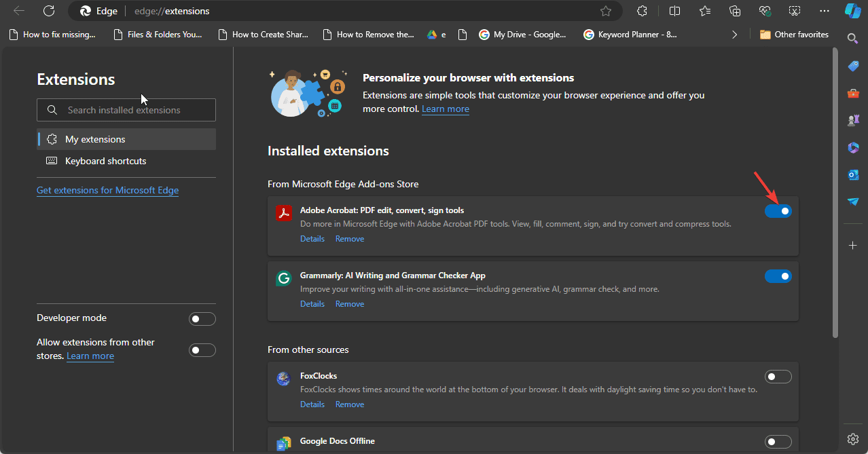868x454 pixels.
Task: Open Collections from the toolbar
Action: 735,11
